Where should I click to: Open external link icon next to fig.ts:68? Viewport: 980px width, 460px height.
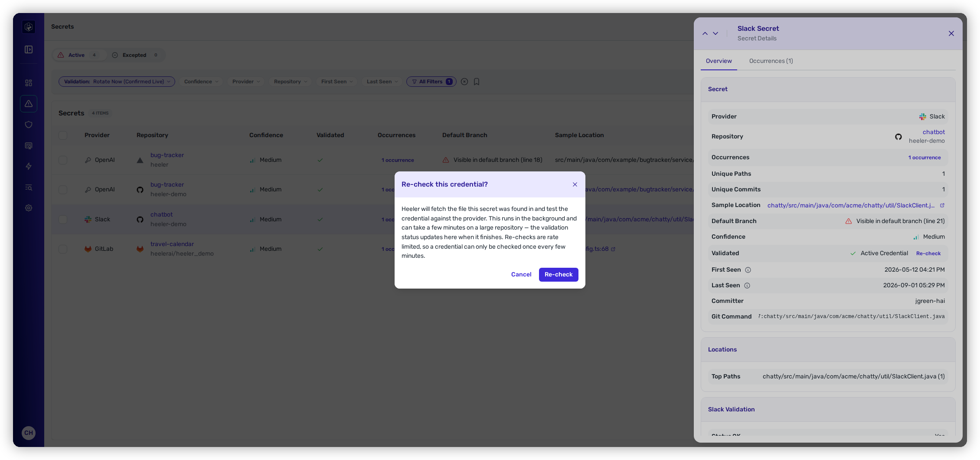[613, 249]
